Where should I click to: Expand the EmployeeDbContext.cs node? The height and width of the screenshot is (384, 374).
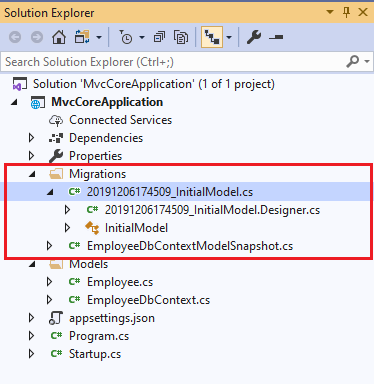50,300
